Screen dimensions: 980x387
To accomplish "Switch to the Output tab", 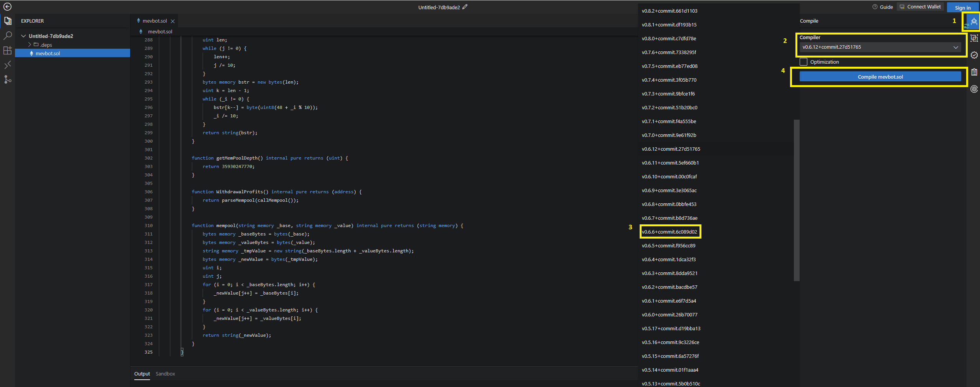I will pyautogui.click(x=142, y=374).
